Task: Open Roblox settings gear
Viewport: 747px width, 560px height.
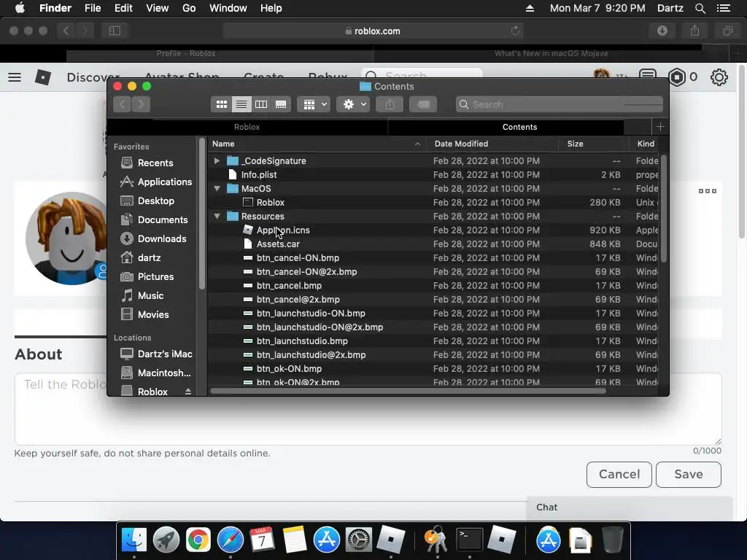Action: point(719,77)
